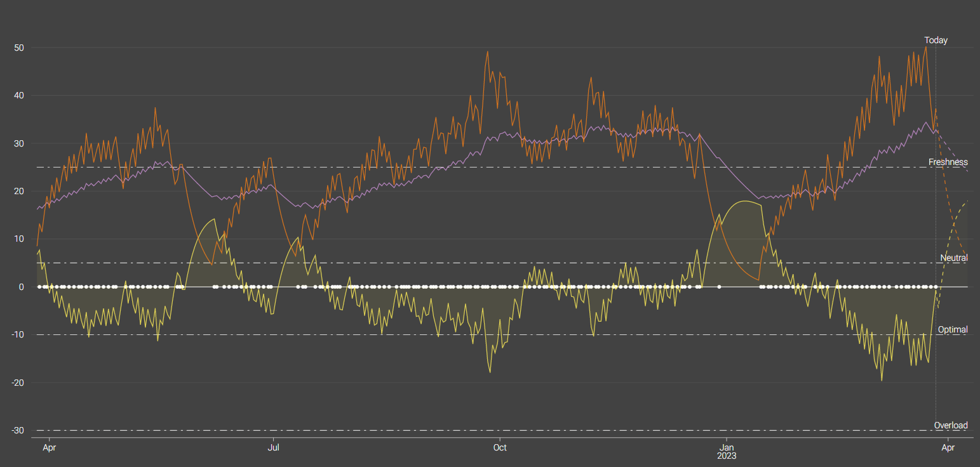
Task: Click the Freshness threshold label
Action: pyautogui.click(x=948, y=162)
